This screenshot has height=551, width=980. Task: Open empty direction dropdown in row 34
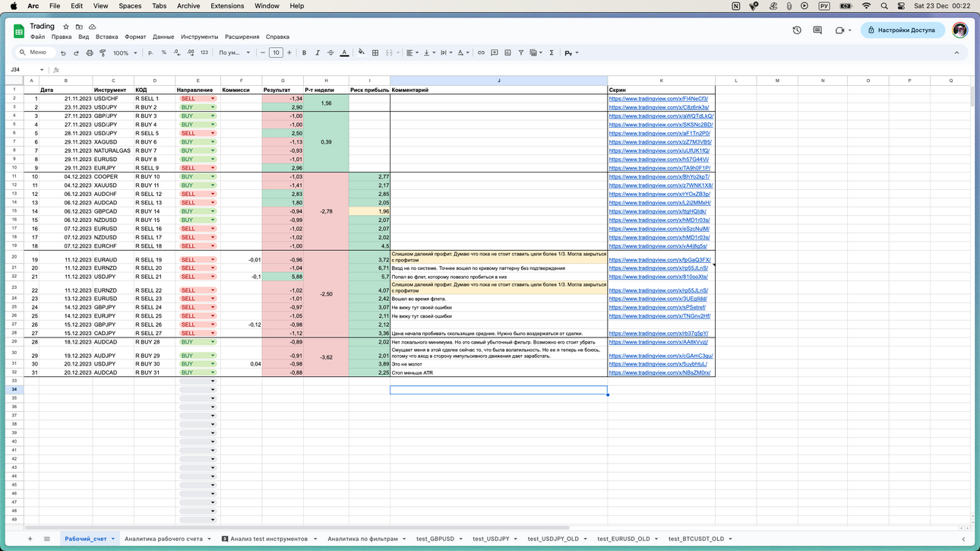click(213, 390)
